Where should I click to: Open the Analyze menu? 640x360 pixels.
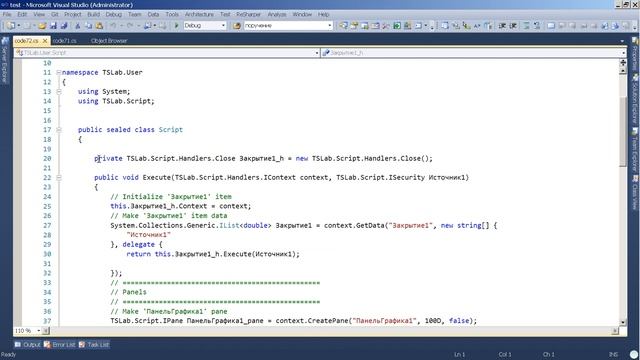click(277, 14)
